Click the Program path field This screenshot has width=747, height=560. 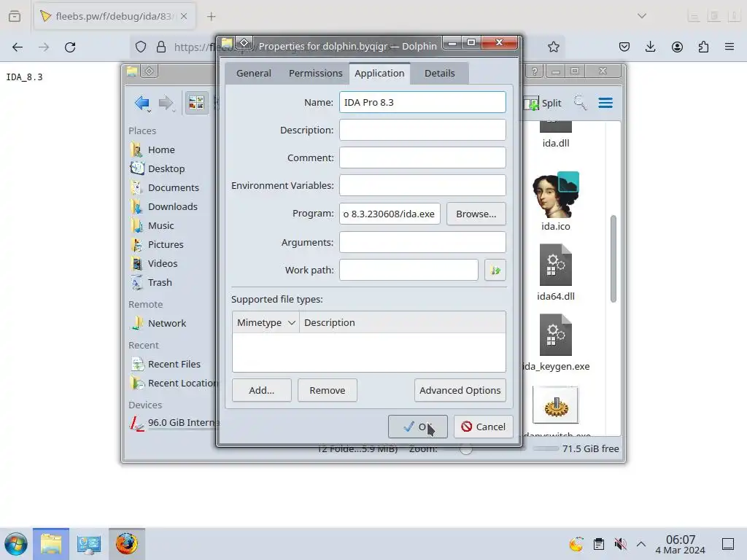point(390,214)
